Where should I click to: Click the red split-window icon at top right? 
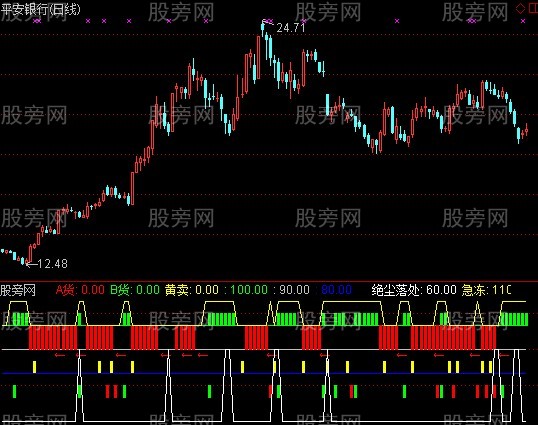pyautogui.click(x=533, y=9)
